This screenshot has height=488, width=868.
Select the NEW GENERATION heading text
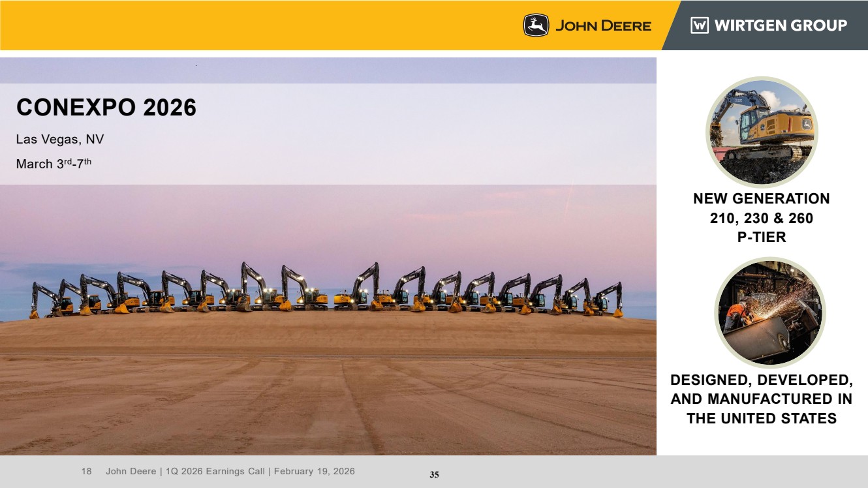(761, 198)
